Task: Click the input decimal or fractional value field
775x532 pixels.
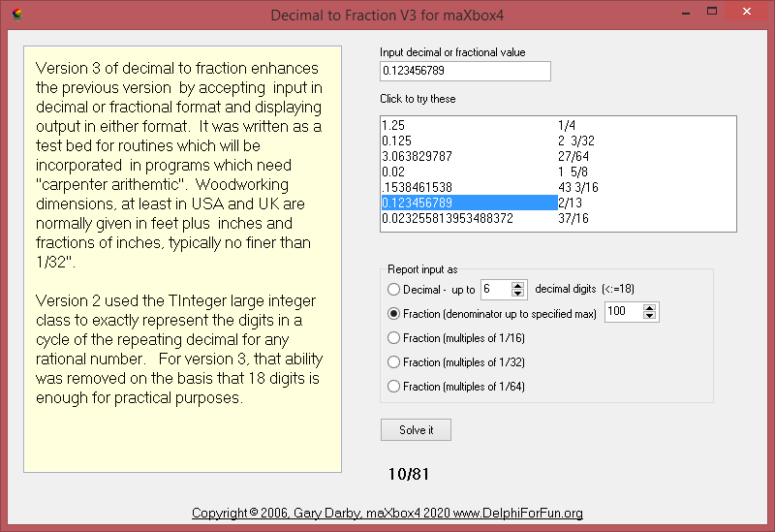Action: 464,72
